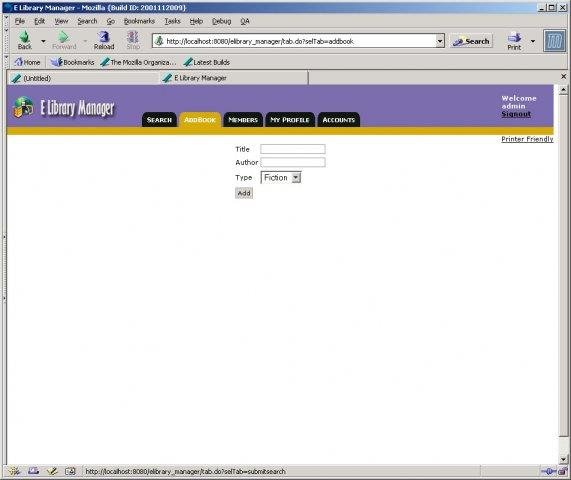571x480 pixels.
Task: Go to the Accounts page tab
Action: tap(339, 119)
